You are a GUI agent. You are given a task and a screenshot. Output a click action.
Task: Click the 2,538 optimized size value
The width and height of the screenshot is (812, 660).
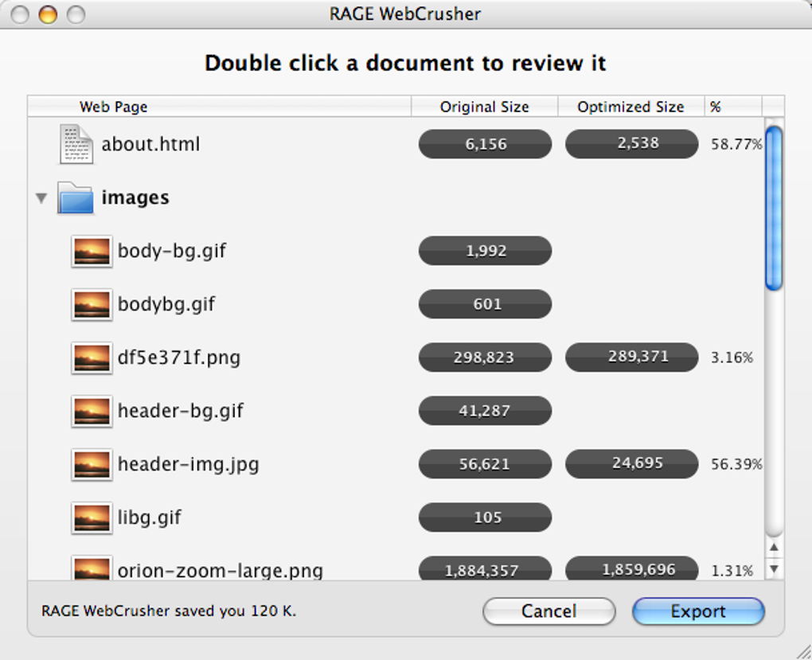click(x=632, y=143)
